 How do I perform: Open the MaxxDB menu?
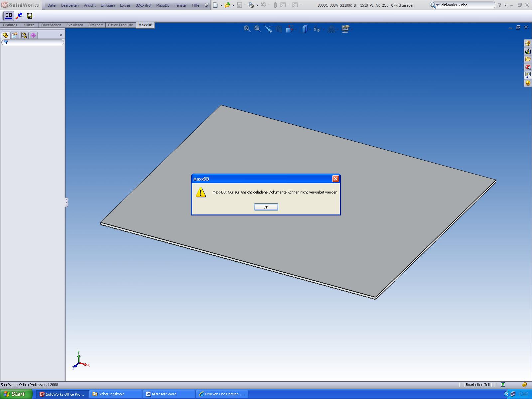163,5
